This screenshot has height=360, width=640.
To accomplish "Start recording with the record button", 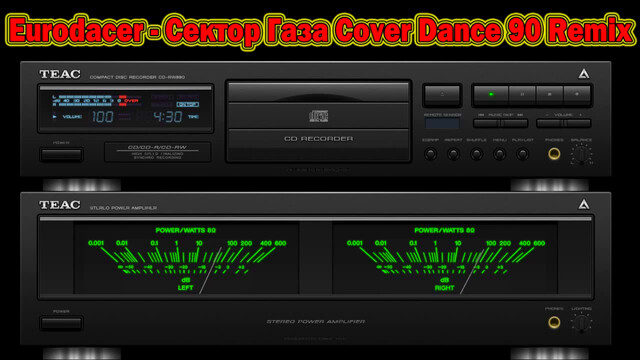I will point(577,94).
